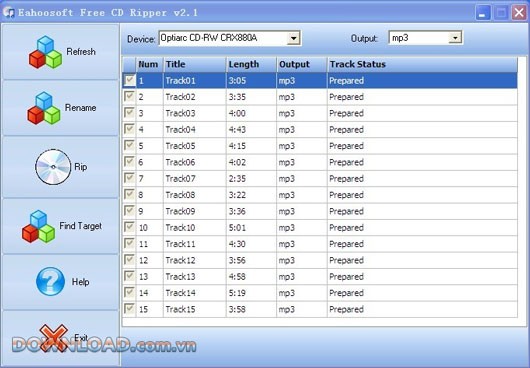The width and height of the screenshot is (530, 368).
Task: Select the Track02 title cell
Action: click(x=195, y=97)
